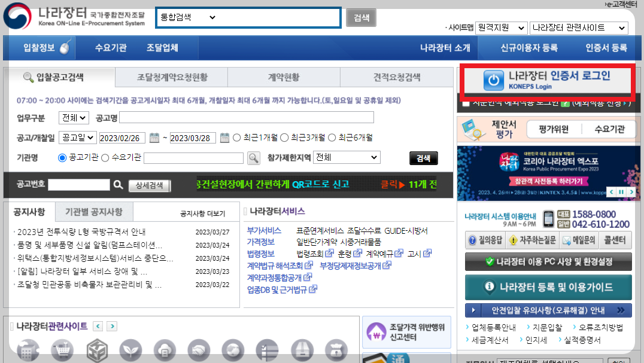Click the external link icon next to 법령조회
Image resolution: width=644 pixels, height=363 pixels.
329,254
